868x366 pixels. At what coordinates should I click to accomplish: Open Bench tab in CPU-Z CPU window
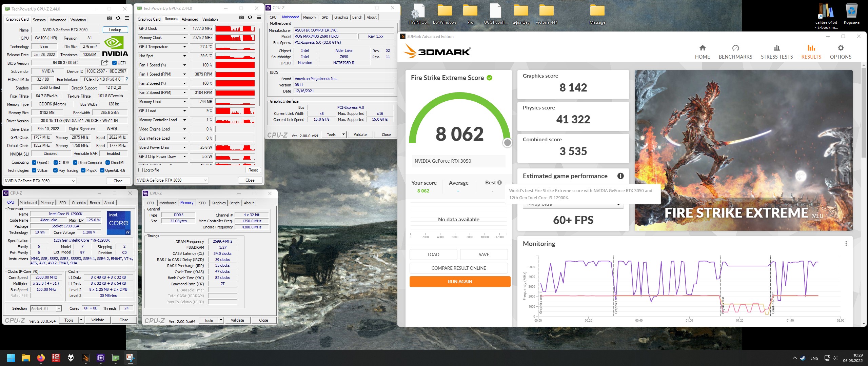95,203
